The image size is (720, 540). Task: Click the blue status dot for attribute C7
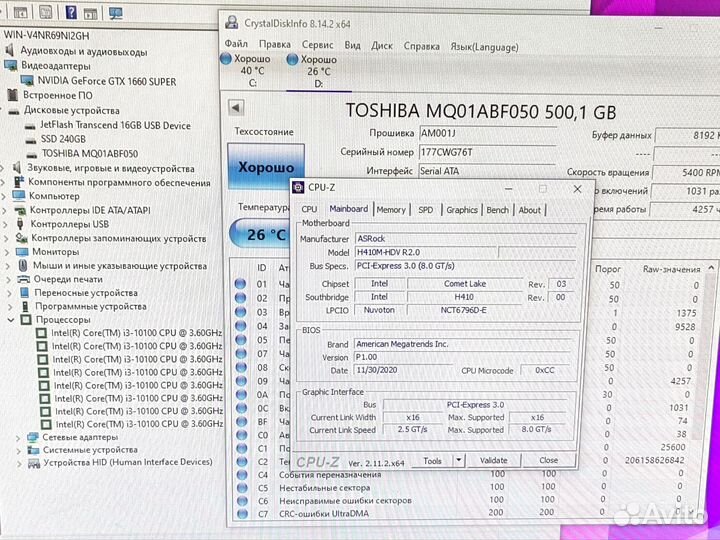pyautogui.click(x=242, y=513)
